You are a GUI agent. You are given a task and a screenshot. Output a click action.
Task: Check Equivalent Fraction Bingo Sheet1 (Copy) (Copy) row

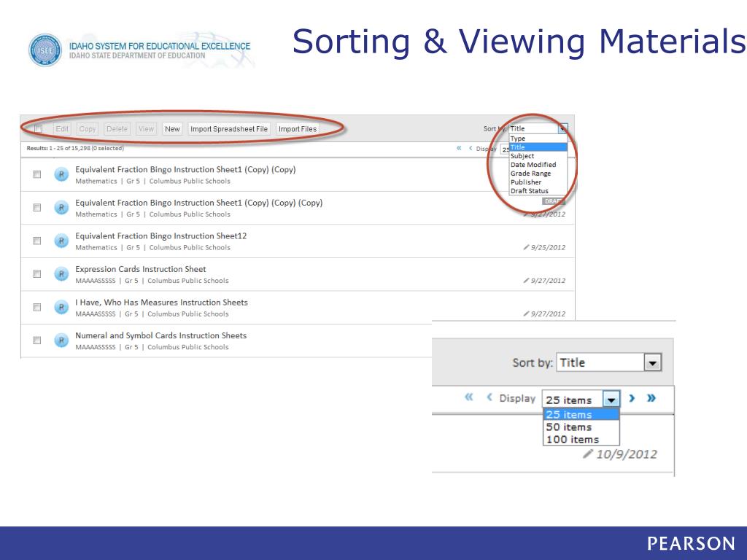click(x=36, y=174)
